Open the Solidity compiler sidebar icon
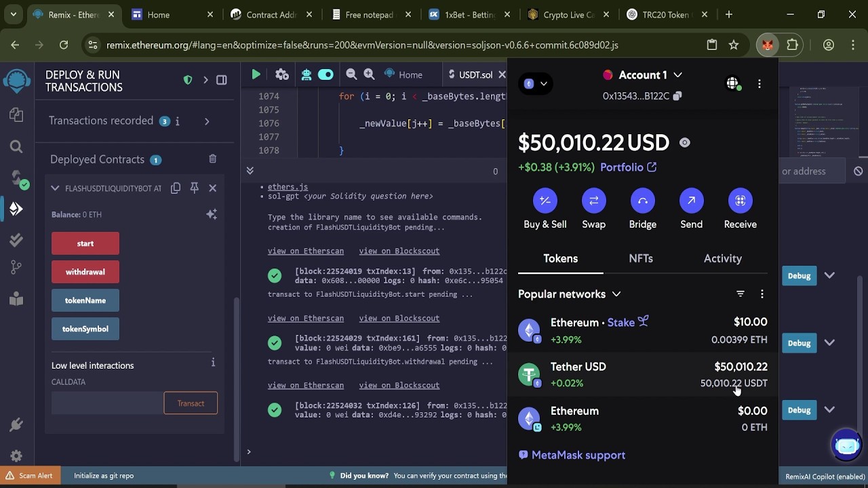Viewport: 868px width, 488px height. pyautogui.click(x=18, y=178)
